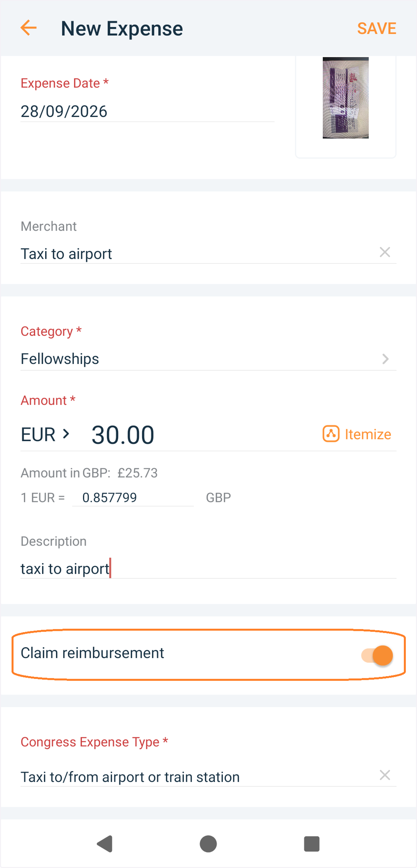Screen dimensions: 417x868
Task: Open the receipt photo thumbnail
Action: 345,98
